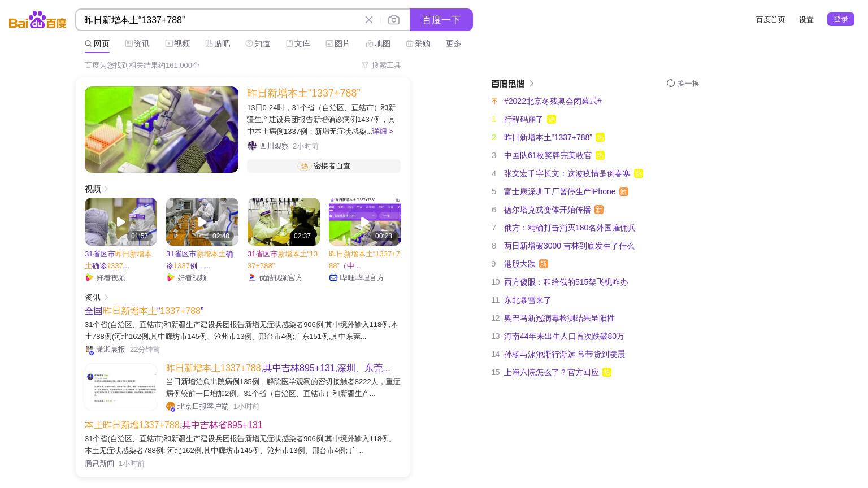
Task: Open the 百度热搜 arrow chevron
Action: pyautogui.click(x=531, y=84)
